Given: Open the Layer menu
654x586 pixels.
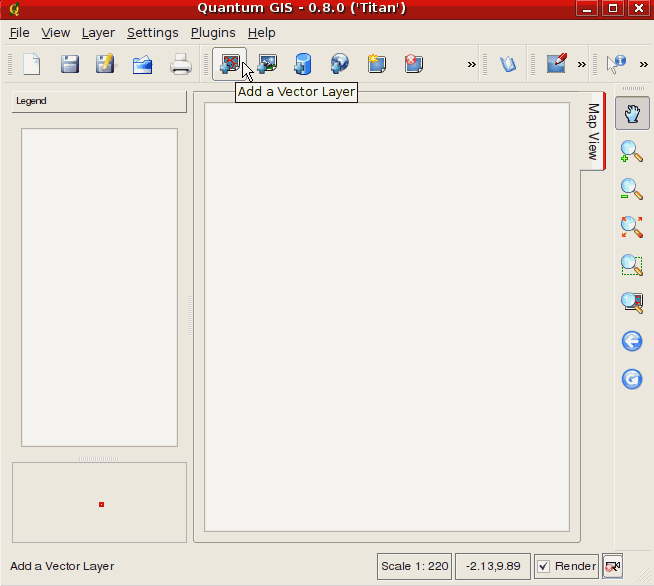Looking at the screenshot, I should point(98,33).
